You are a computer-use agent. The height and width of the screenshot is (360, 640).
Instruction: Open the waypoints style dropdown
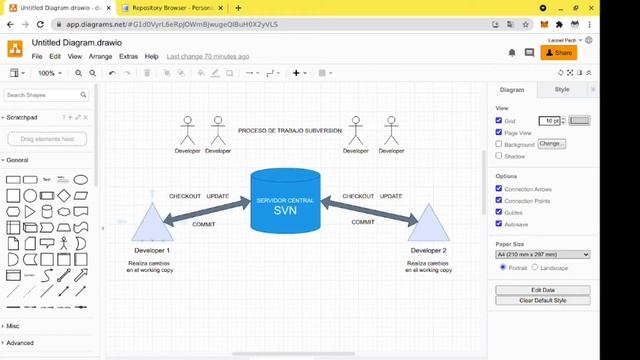273,73
